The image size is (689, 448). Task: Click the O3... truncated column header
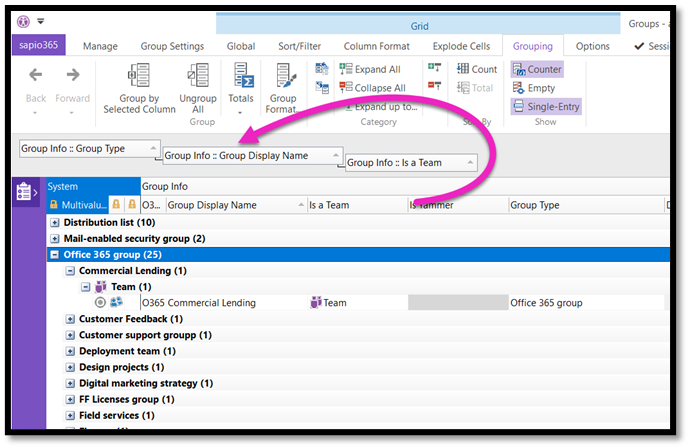click(152, 205)
